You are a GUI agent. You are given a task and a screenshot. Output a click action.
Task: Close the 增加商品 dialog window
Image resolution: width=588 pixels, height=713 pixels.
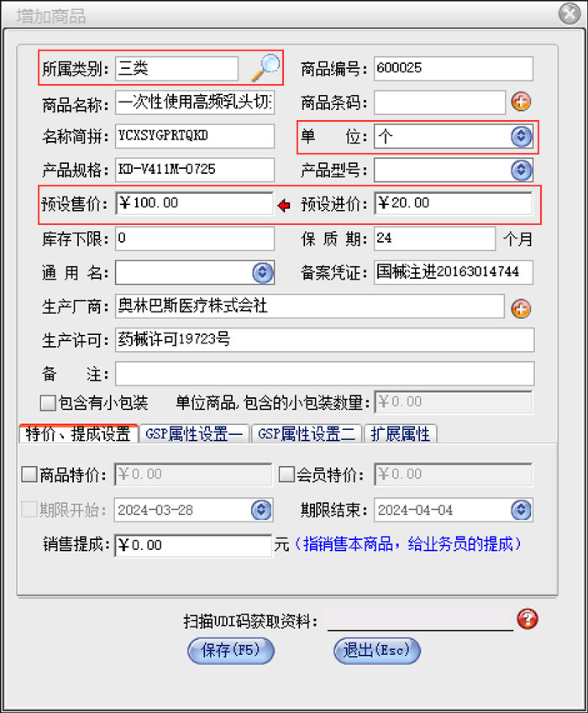567,14
